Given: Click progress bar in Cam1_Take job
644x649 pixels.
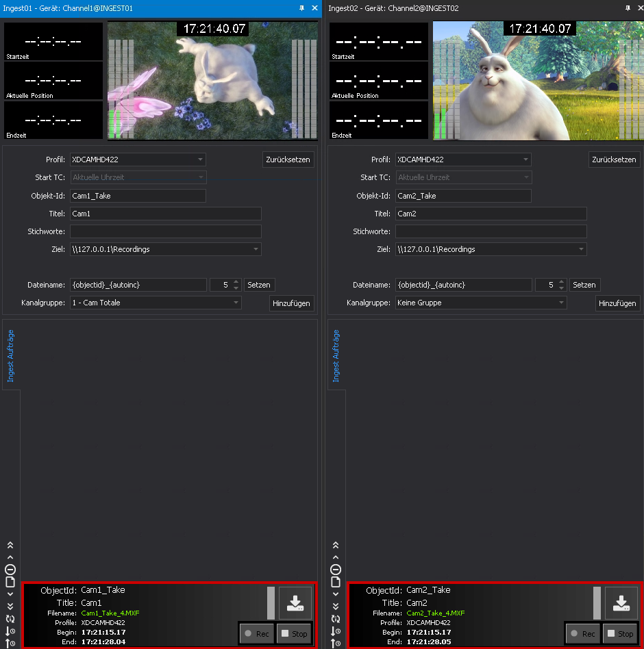Looking at the screenshot, I should (x=271, y=603).
